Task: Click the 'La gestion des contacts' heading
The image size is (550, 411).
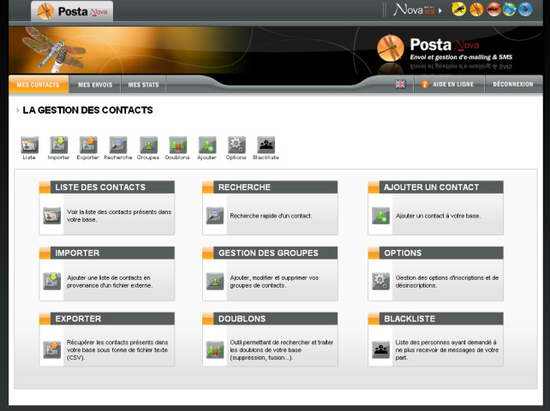Action: pyautogui.click(x=88, y=110)
